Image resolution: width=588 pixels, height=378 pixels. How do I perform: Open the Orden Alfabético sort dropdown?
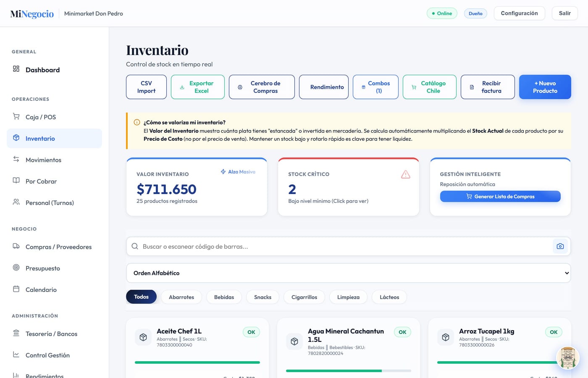[349, 273]
